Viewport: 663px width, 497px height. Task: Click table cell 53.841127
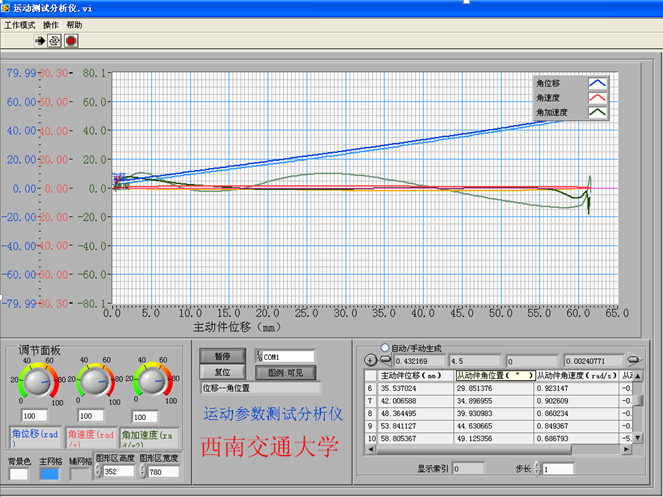(415, 426)
